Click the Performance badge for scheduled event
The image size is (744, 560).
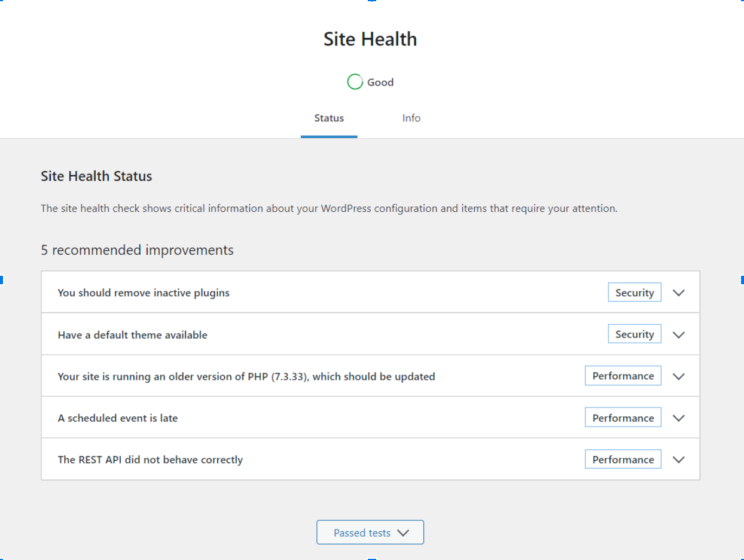623,418
